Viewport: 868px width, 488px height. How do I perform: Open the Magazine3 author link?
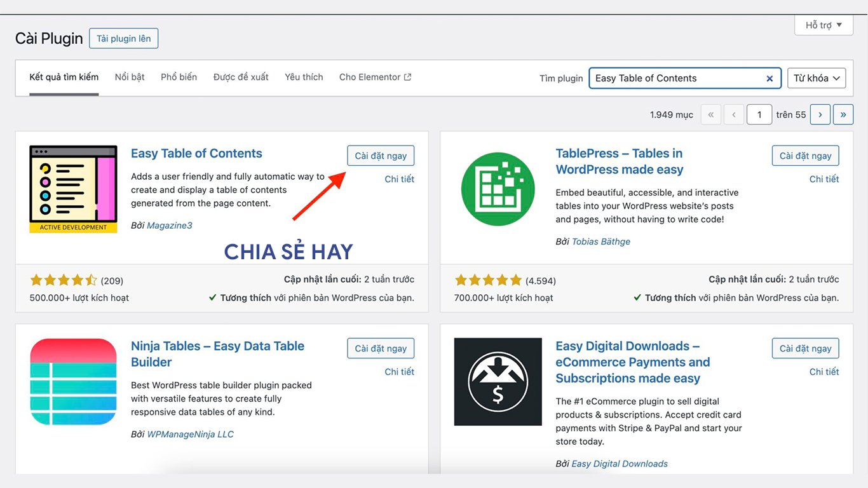pyautogui.click(x=169, y=226)
